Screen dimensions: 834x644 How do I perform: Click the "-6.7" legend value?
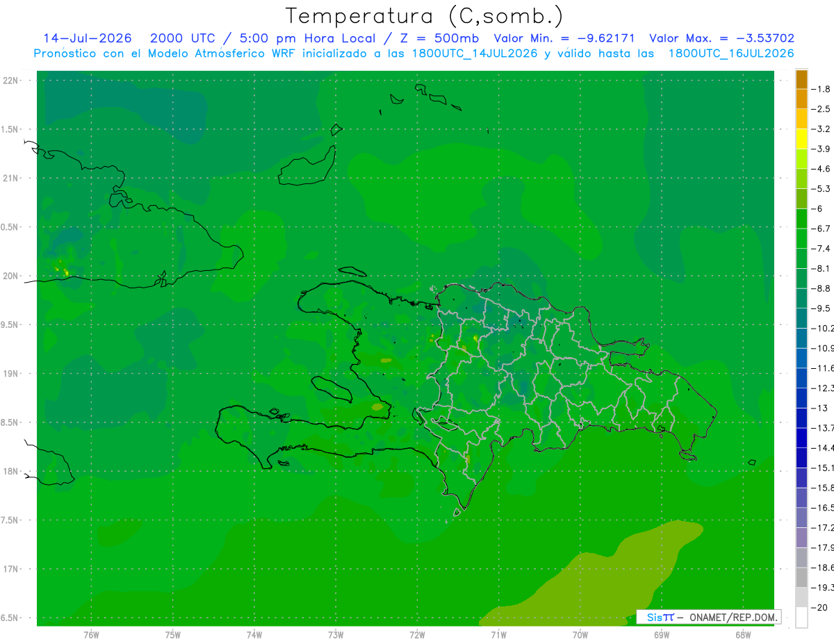(821, 229)
